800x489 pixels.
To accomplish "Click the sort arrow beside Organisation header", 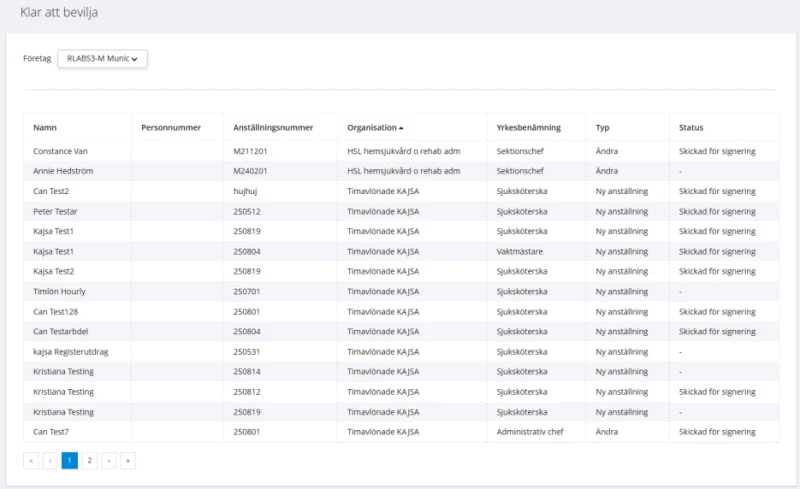I will point(401,128).
